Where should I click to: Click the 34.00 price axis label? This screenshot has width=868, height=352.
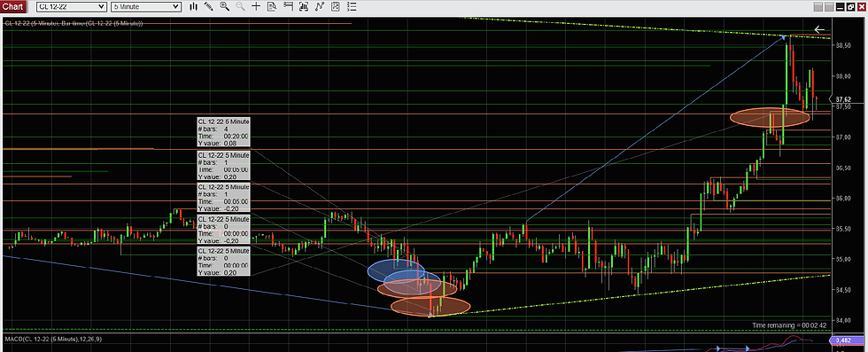coord(842,320)
